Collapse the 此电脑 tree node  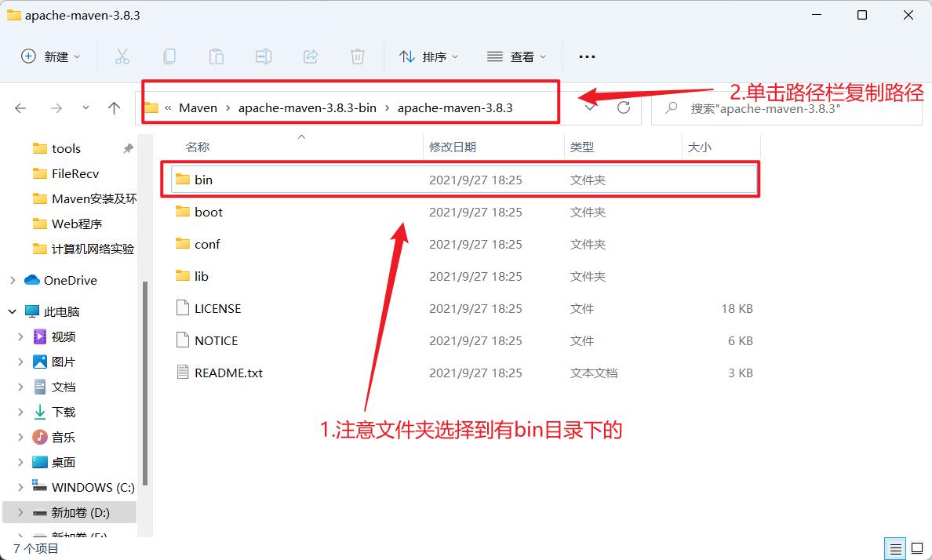[13, 311]
